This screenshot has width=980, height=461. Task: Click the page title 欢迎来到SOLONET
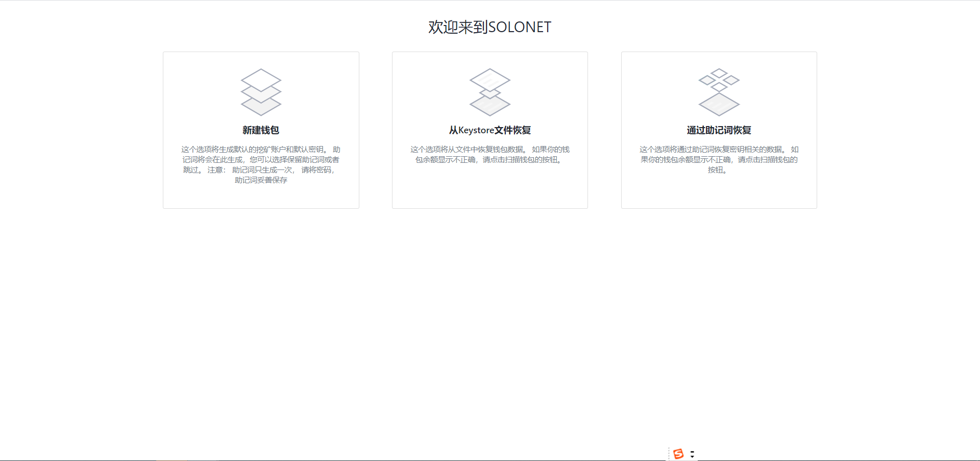[489, 27]
